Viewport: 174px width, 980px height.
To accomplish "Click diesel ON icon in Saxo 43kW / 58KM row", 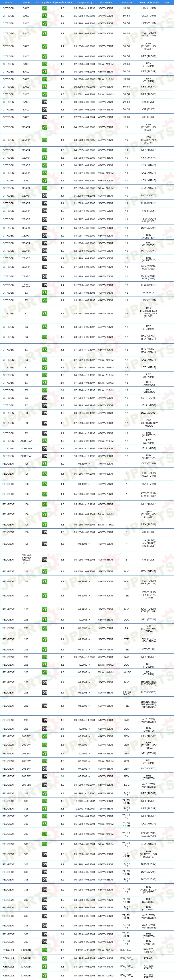I will pos(45,117).
